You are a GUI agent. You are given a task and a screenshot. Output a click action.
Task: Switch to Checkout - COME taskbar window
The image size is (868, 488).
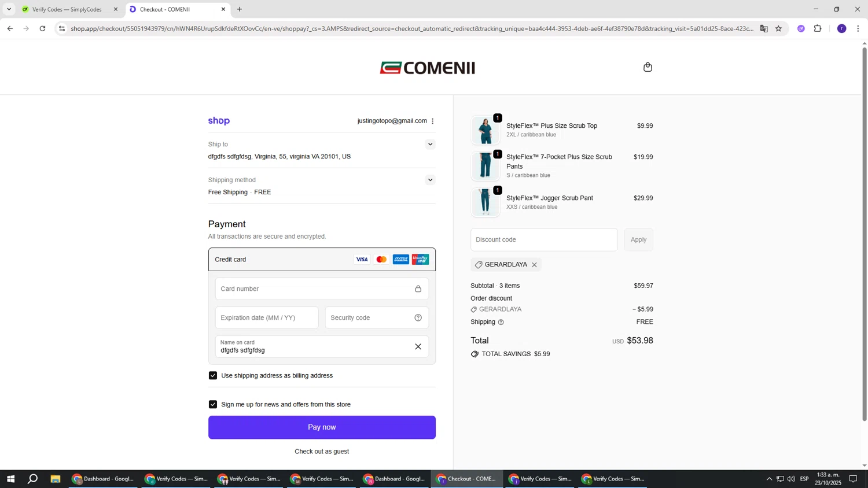click(467, 479)
